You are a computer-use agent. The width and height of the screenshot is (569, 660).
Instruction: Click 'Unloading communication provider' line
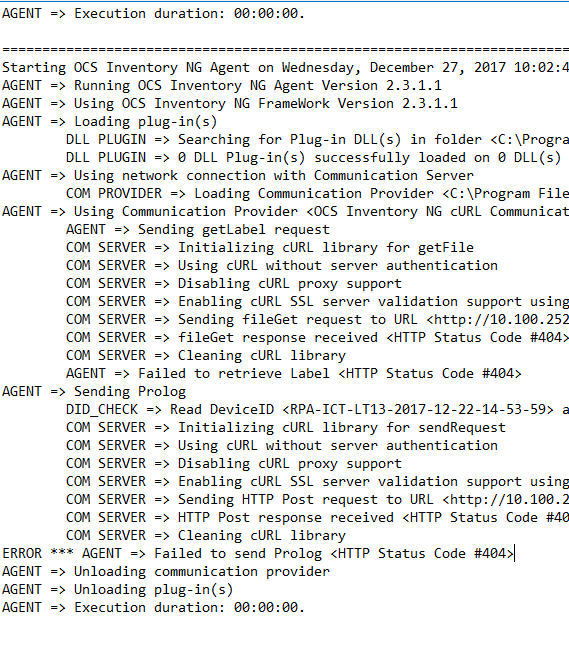pos(166,572)
